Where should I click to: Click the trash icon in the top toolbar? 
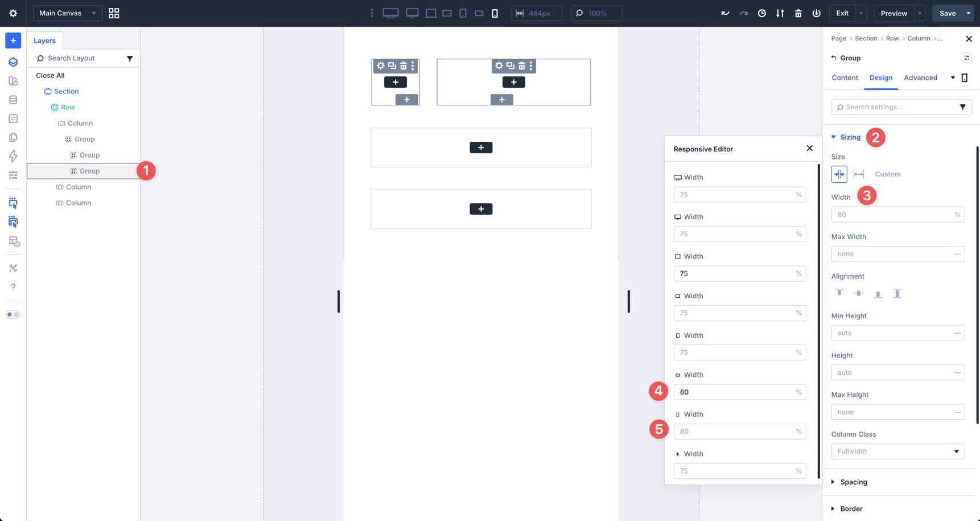tap(798, 13)
